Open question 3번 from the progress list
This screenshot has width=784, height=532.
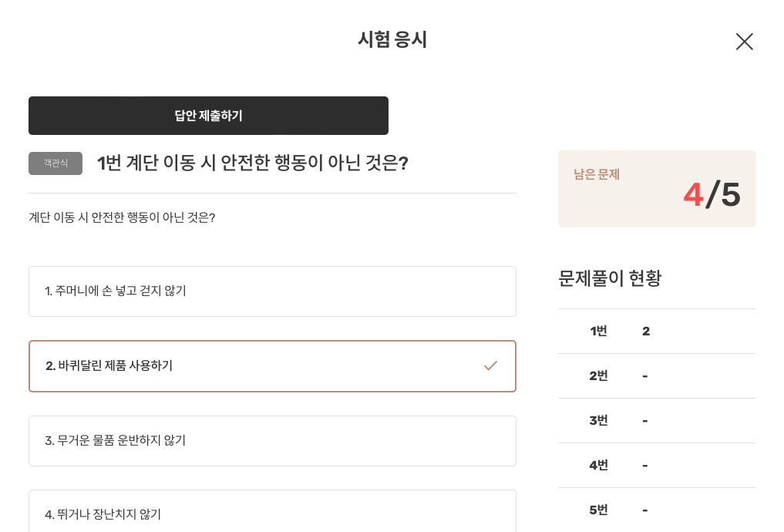[x=597, y=420]
